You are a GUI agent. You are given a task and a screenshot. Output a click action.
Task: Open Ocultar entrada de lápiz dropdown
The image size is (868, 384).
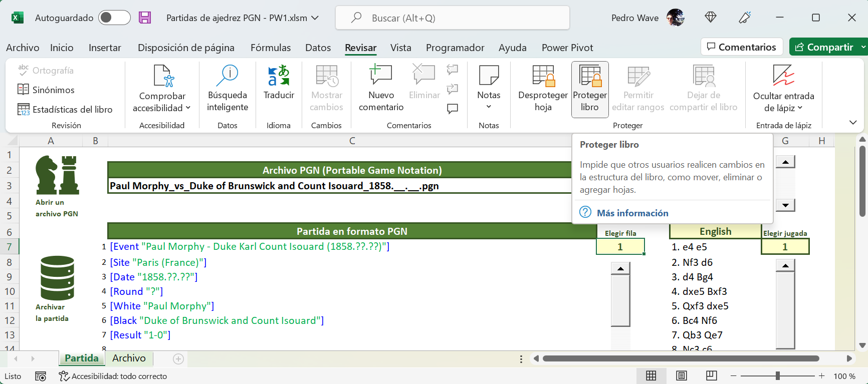pos(800,108)
